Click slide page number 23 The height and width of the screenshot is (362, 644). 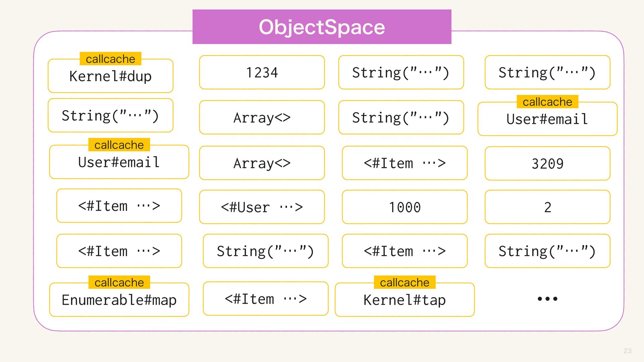click(x=628, y=351)
